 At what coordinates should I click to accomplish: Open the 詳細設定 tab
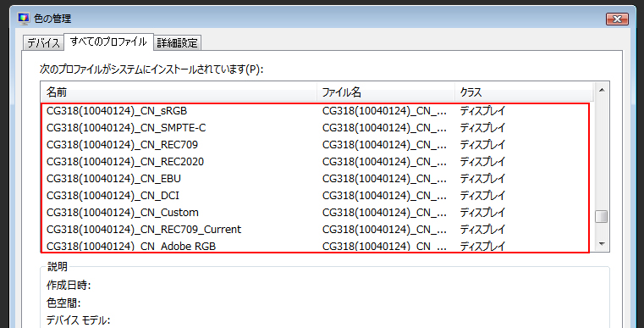point(177,42)
